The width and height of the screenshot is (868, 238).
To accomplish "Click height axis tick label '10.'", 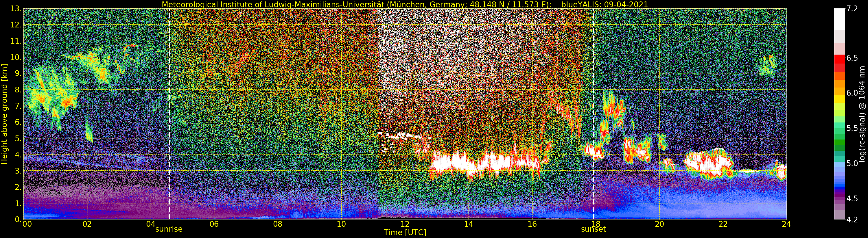I will point(16,57).
